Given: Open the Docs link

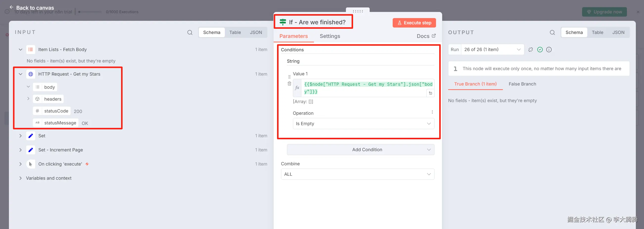Looking at the screenshot, I should [426, 36].
